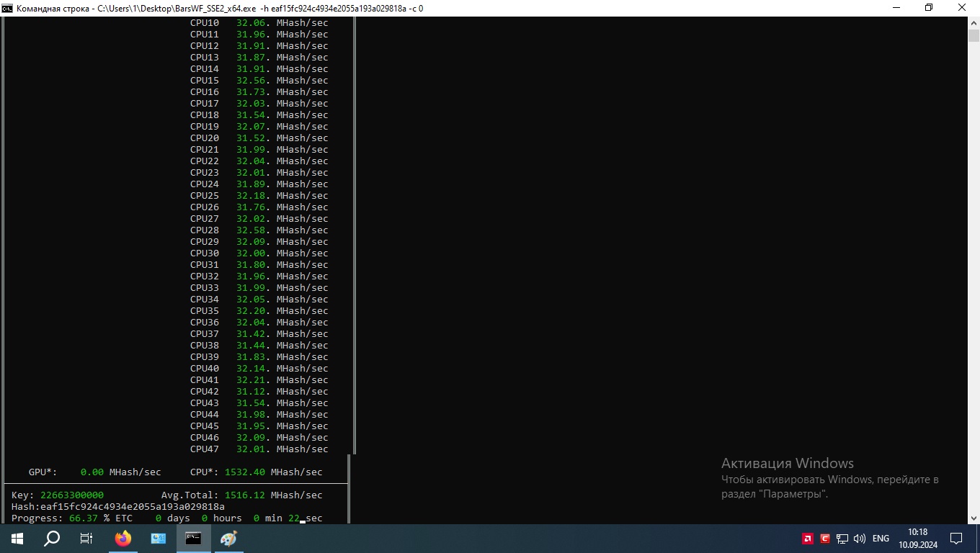Viewport: 980px width, 553px height.
Task: Open Paint from the taskbar
Action: tap(228, 538)
